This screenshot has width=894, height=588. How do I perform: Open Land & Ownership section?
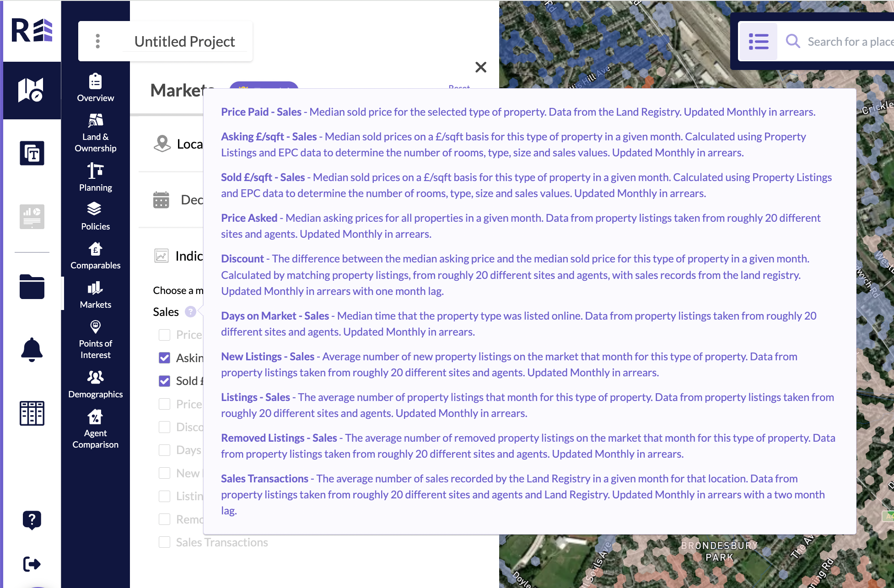pos(95,133)
